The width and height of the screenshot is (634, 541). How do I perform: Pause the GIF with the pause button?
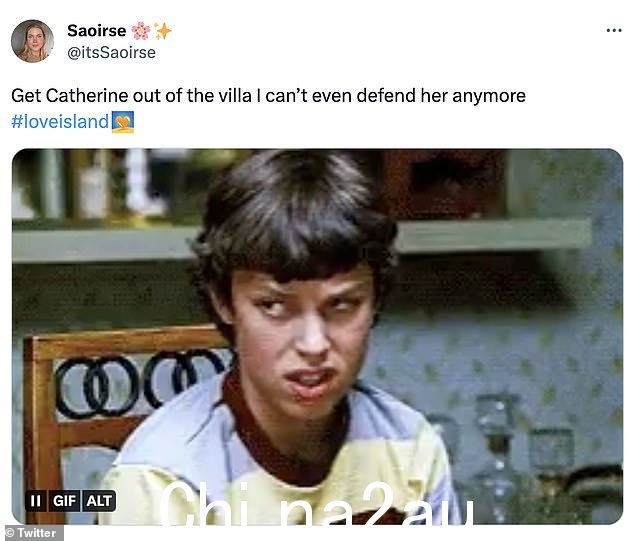point(36,501)
